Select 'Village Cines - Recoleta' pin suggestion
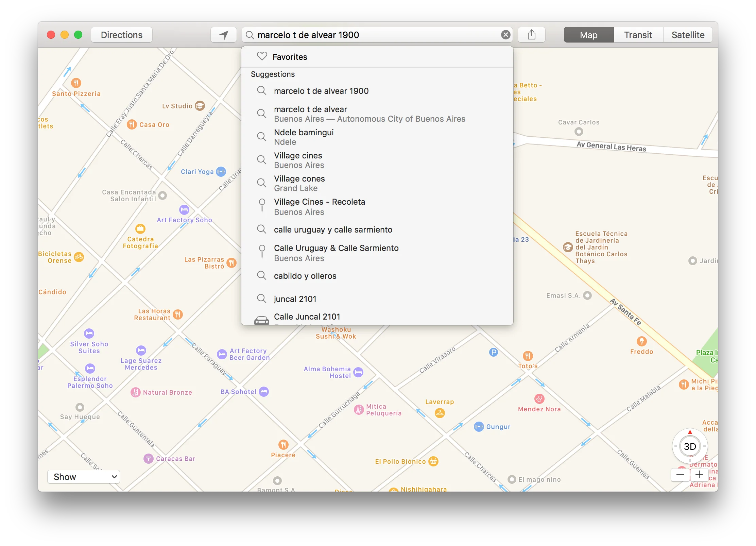The height and width of the screenshot is (546, 756). 377,207
